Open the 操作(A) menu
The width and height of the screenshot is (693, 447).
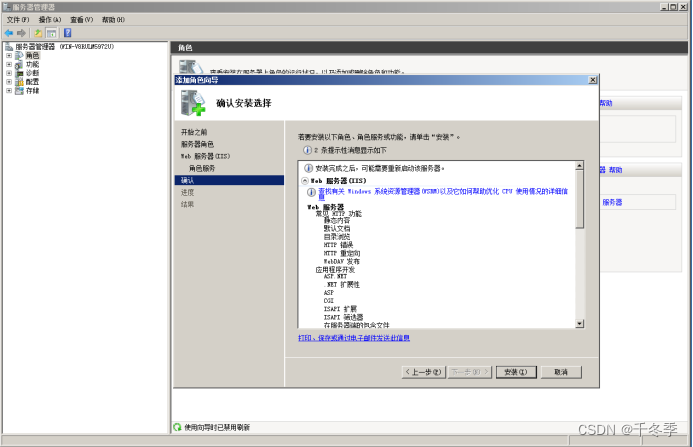click(x=50, y=19)
